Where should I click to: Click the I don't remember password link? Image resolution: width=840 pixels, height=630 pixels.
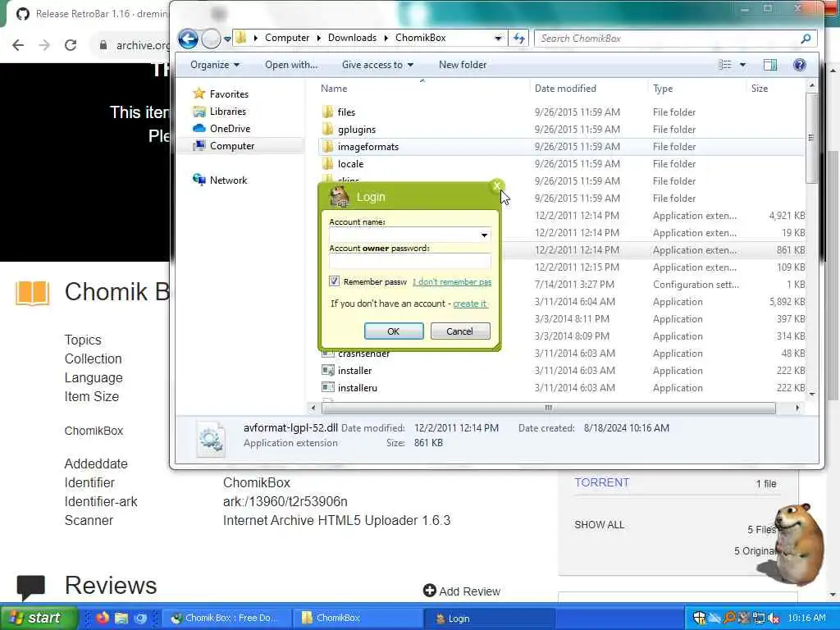(x=452, y=282)
